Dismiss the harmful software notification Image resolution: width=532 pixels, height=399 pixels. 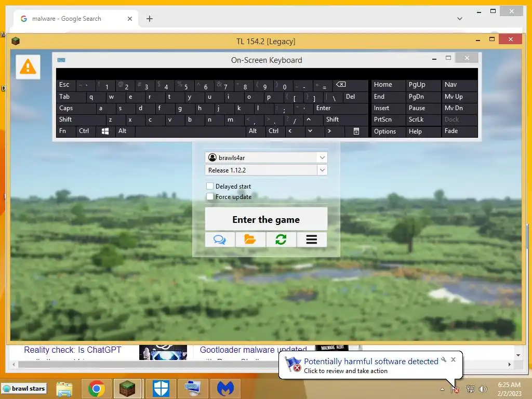(x=453, y=360)
